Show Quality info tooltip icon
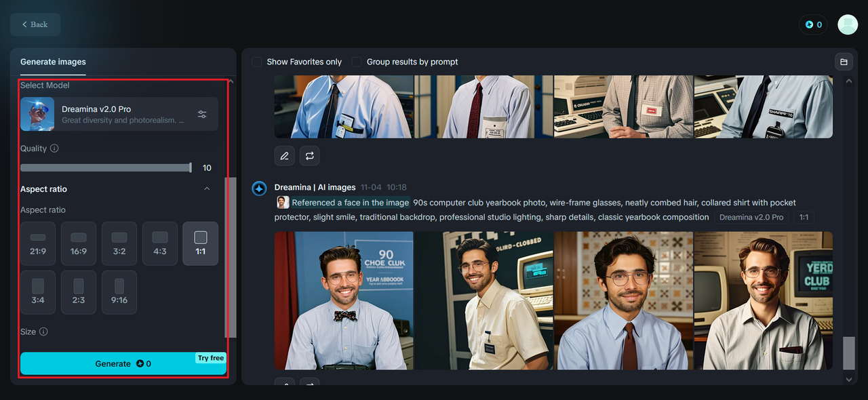The height and width of the screenshot is (400, 868). point(54,148)
